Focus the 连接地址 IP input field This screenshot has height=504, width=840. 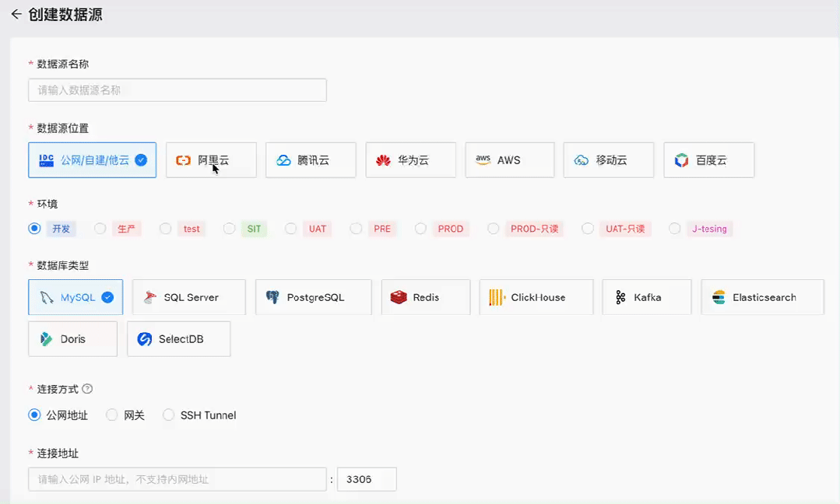(x=177, y=479)
